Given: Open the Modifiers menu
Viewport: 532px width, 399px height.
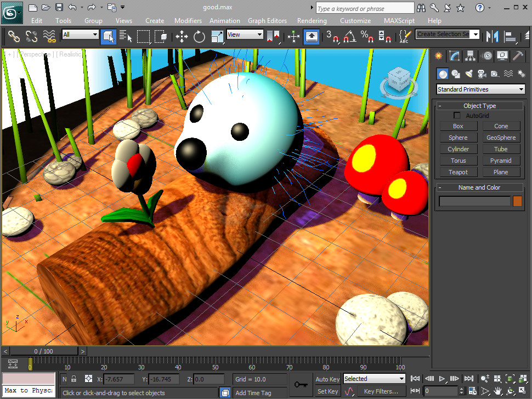Looking at the screenshot, I should pyautogui.click(x=188, y=21).
